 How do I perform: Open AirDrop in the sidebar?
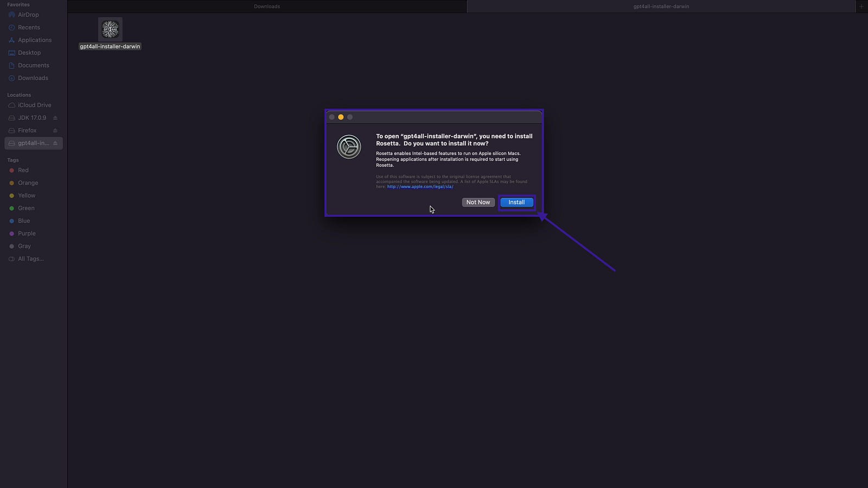(28, 15)
